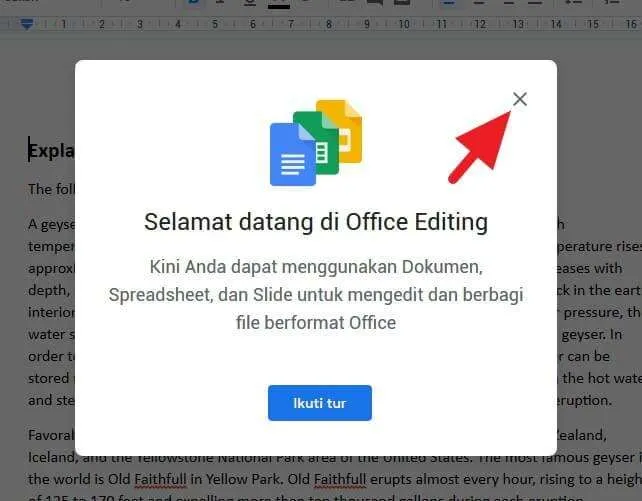Click the heading Selamat datang di Office Editing
The image size is (642, 501).
(316, 222)
